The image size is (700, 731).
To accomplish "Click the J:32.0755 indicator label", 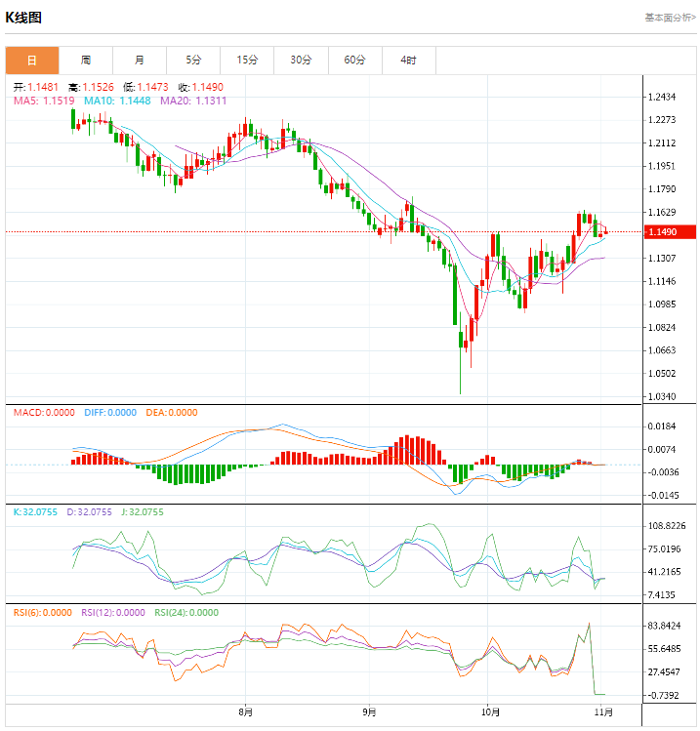I will [x=143, y=511].
